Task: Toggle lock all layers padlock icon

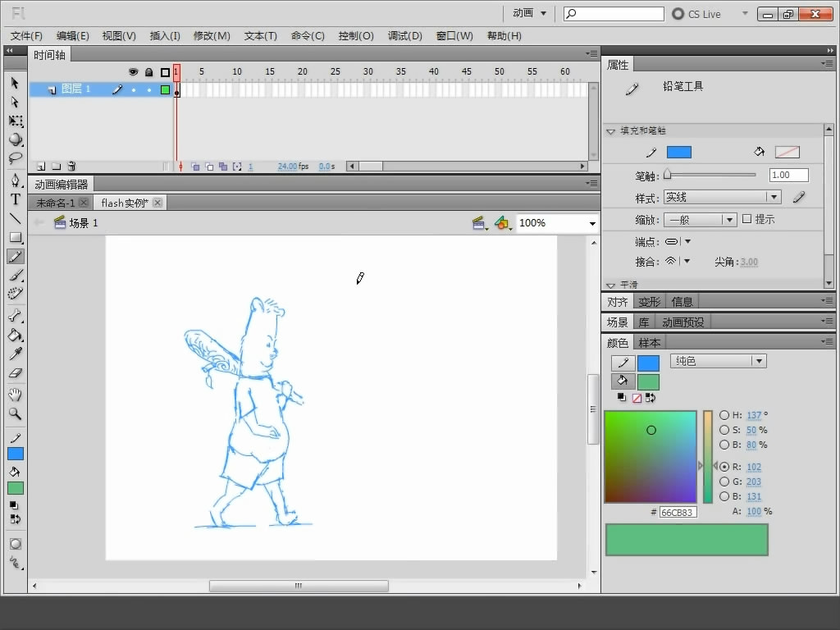Action: 149,72
